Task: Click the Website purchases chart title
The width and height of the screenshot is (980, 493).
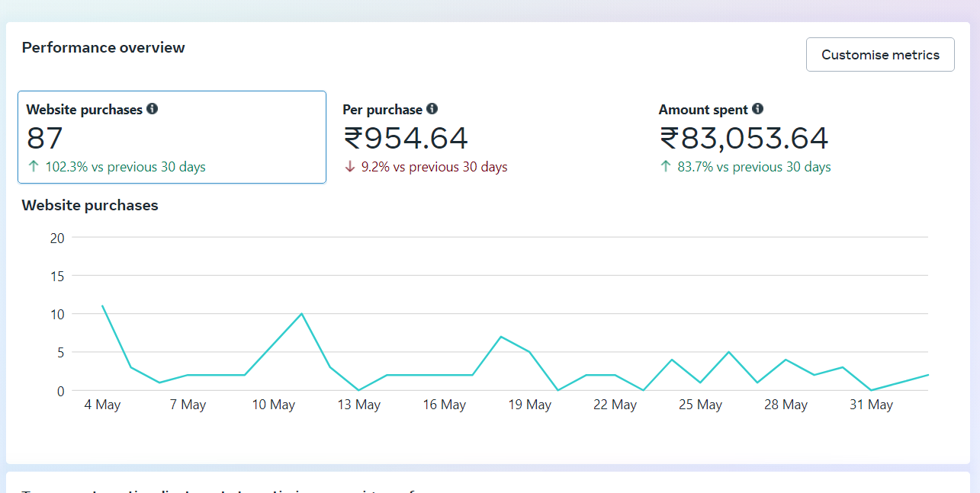Action: tap(90, 205)
